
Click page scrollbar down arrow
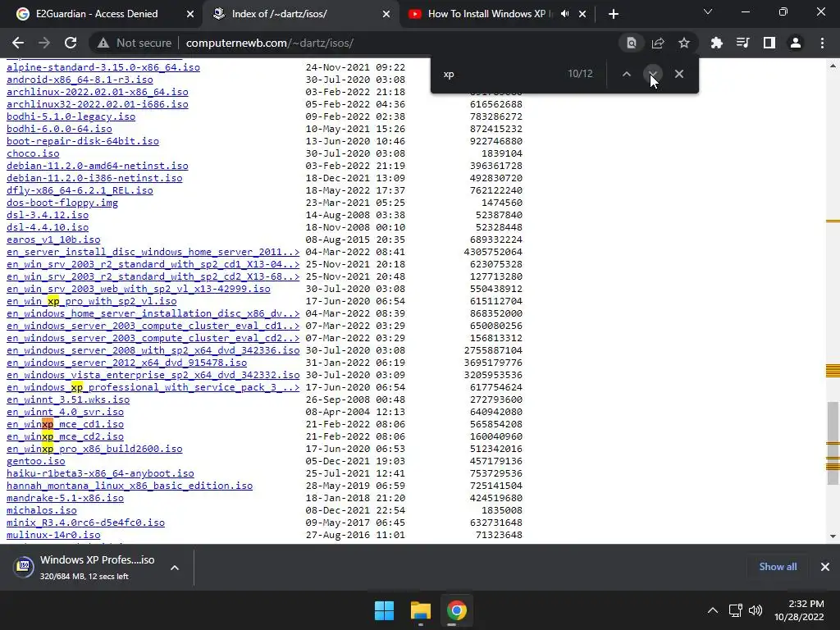click(x=833, y=536)
